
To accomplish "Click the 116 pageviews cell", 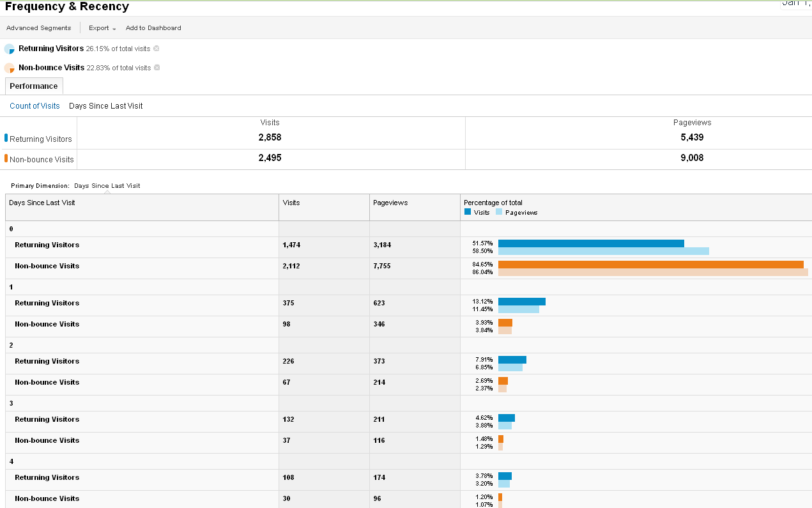I will [379, 440].
